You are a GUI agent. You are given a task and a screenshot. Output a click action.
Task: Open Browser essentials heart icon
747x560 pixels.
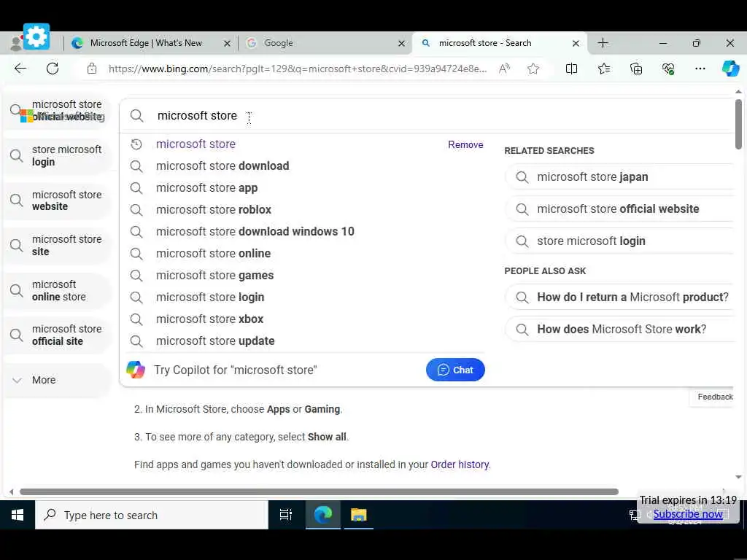click(668, 69)
